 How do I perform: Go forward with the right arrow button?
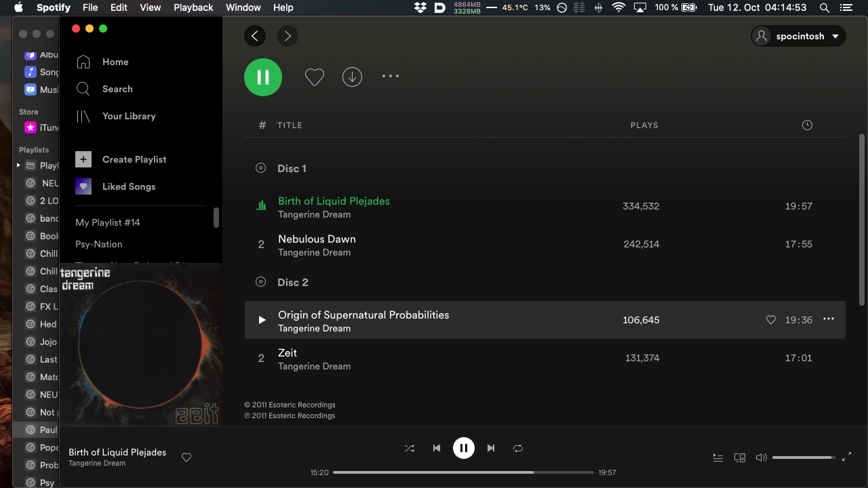[x=288, y=36]
